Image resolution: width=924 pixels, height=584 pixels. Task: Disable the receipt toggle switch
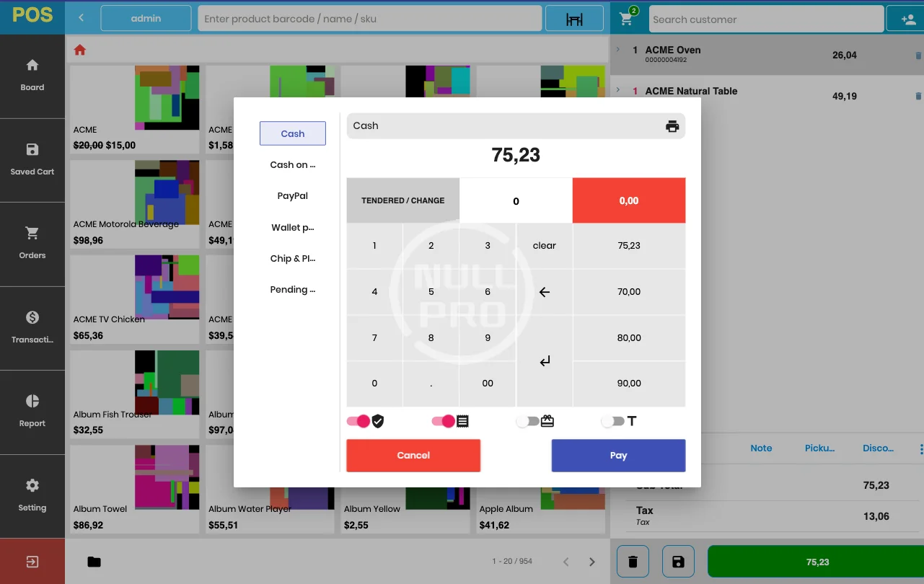[x=444, y=421]
